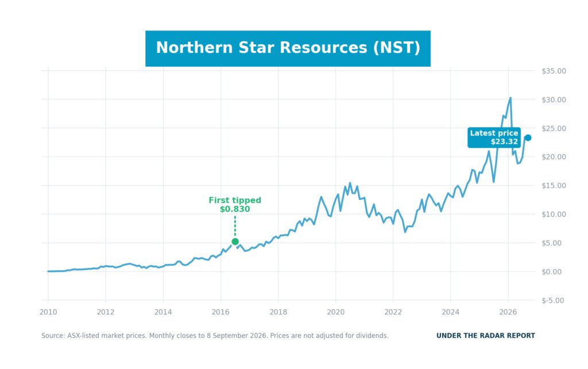Click the $20.00 y-axis label
This screenshot has width=588, height=369.
(554, 157)
